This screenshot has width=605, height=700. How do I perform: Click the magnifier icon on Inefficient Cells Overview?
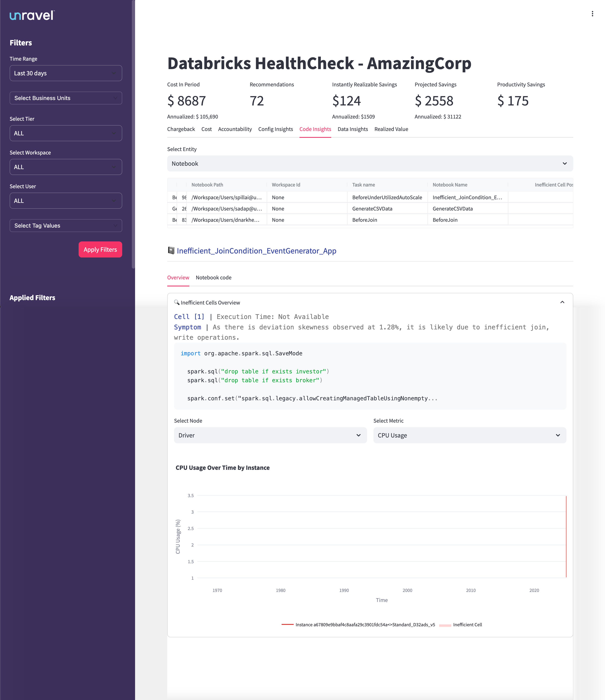(x=176, y=302)
